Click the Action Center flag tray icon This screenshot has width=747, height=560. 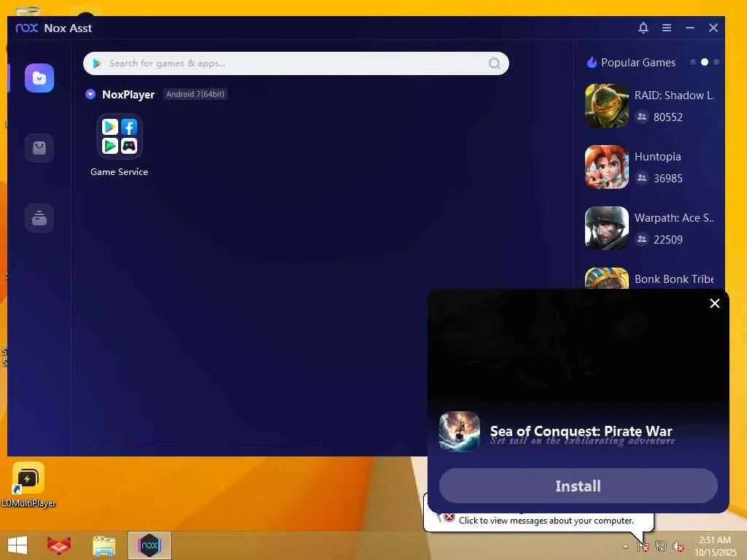click(643, 546)
